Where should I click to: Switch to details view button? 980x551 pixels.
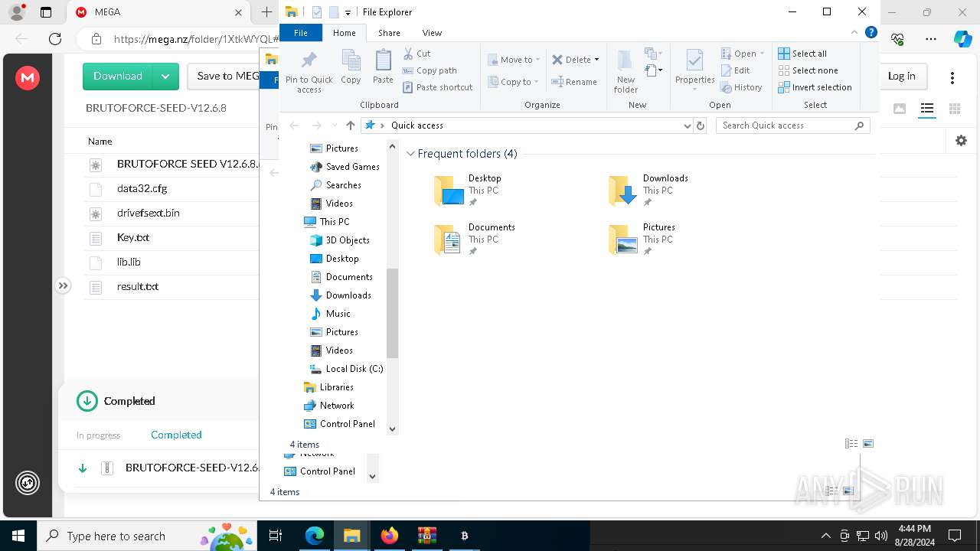[x=851, y=444]
